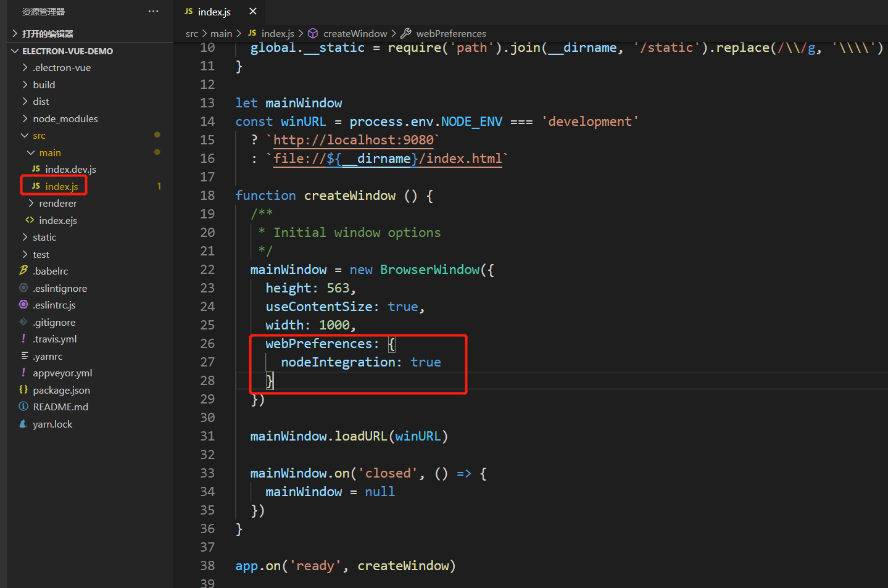The width and height of the screenshot is (888, 588).
Task: Click the JS icon beside index.dev.js
Action: coord(36,168)
